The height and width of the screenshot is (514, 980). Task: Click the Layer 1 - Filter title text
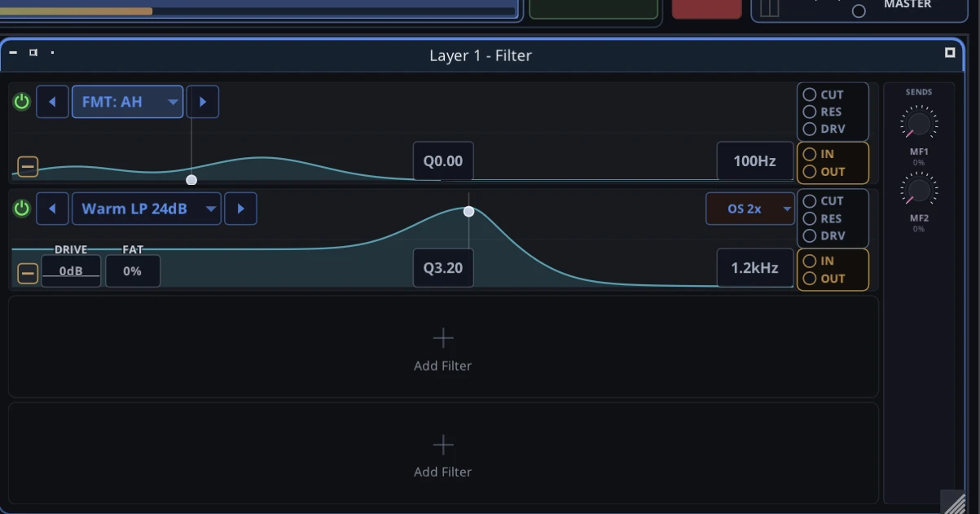(x=481, y=55)
